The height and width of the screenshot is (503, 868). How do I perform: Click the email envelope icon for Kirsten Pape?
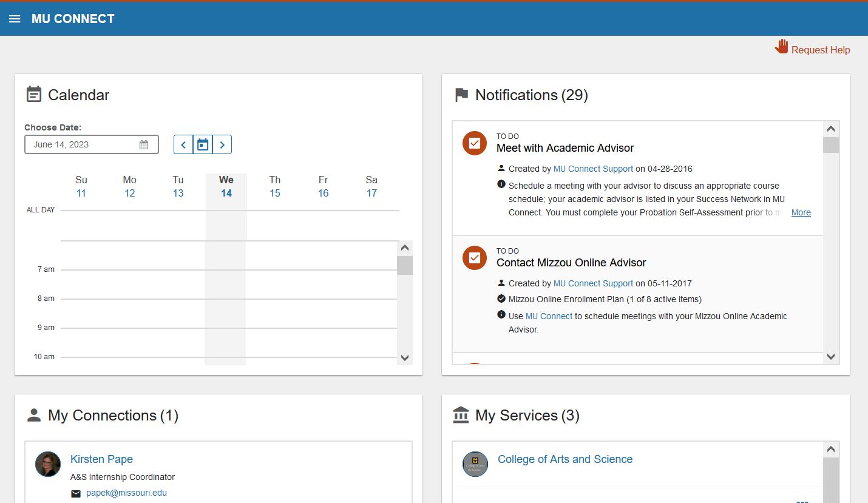pyautogui.click(x=76, y=493)
